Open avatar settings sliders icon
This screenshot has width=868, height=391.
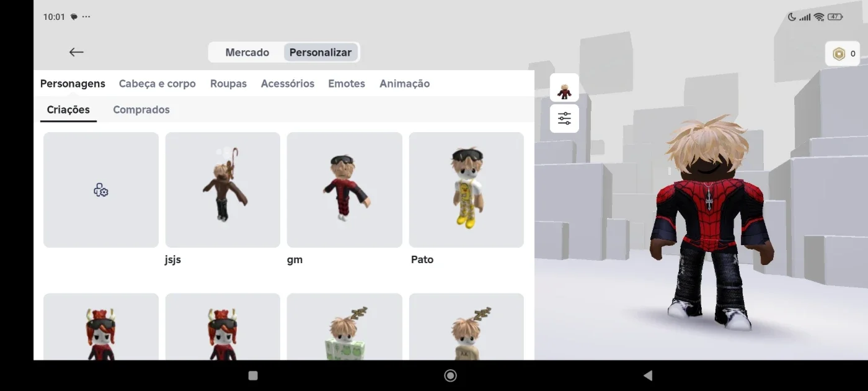click(x=564, y=119)
